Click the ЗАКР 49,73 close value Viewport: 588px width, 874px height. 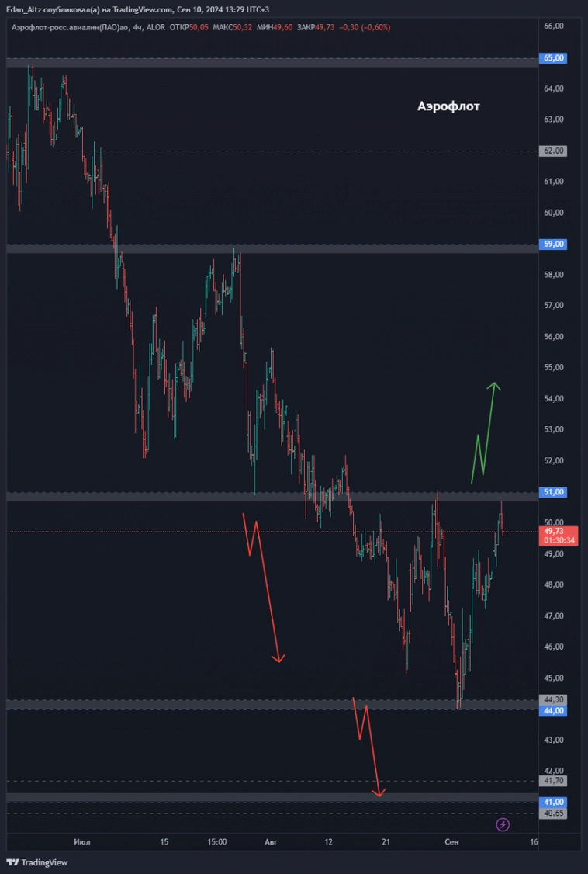316,27
